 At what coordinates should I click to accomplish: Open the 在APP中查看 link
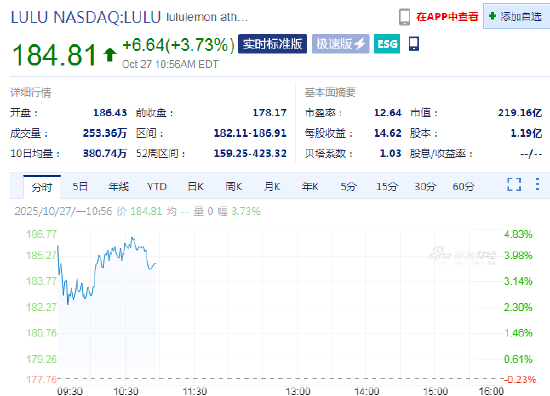click(447, 16)
